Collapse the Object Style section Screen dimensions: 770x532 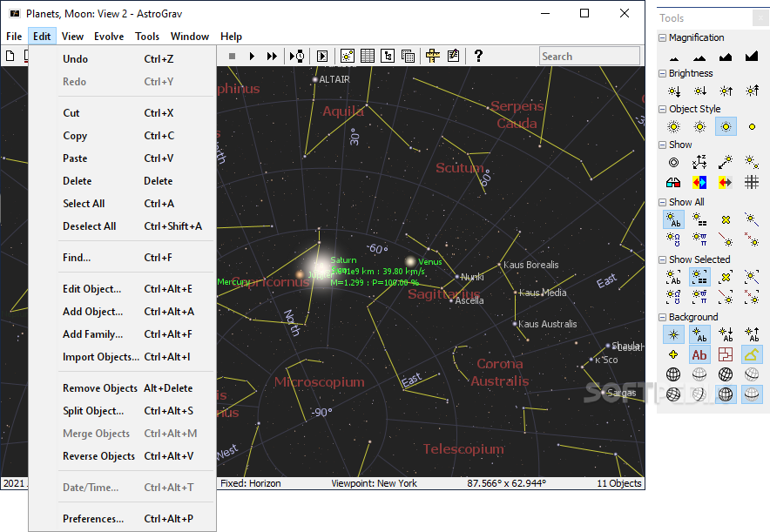point(663,109)
